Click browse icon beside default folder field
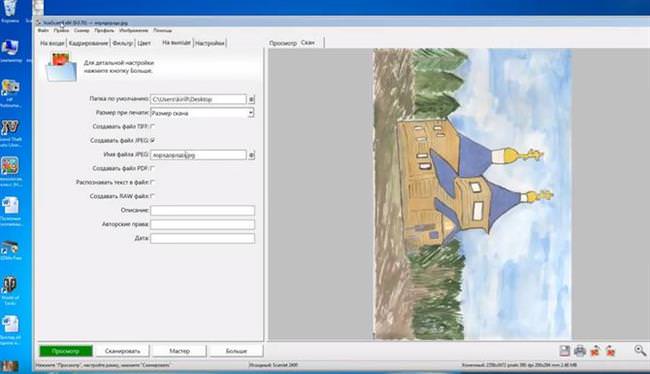This screenshot has width=650, height=374. pyautogui.click(x=251, y=100)
